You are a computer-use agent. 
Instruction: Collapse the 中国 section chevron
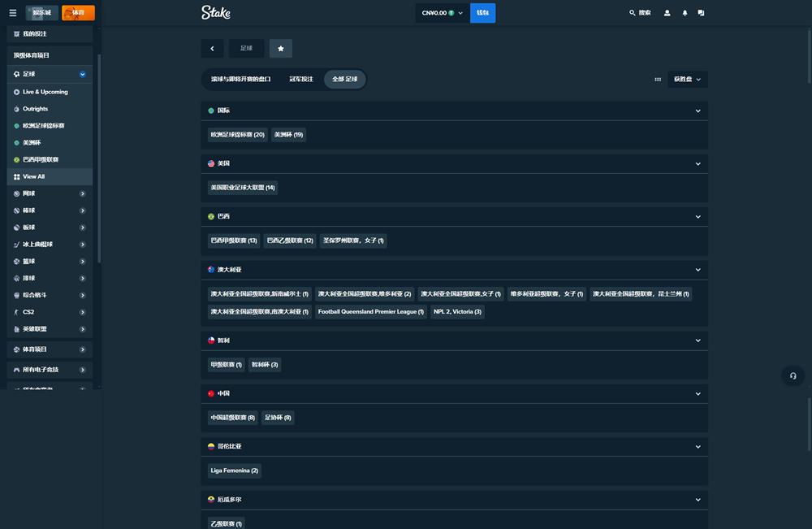point(698,394)
